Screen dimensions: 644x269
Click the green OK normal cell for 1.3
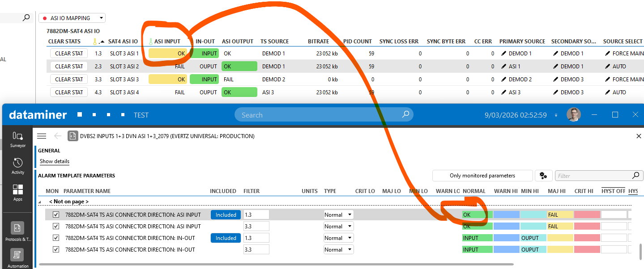click(477, 215)
